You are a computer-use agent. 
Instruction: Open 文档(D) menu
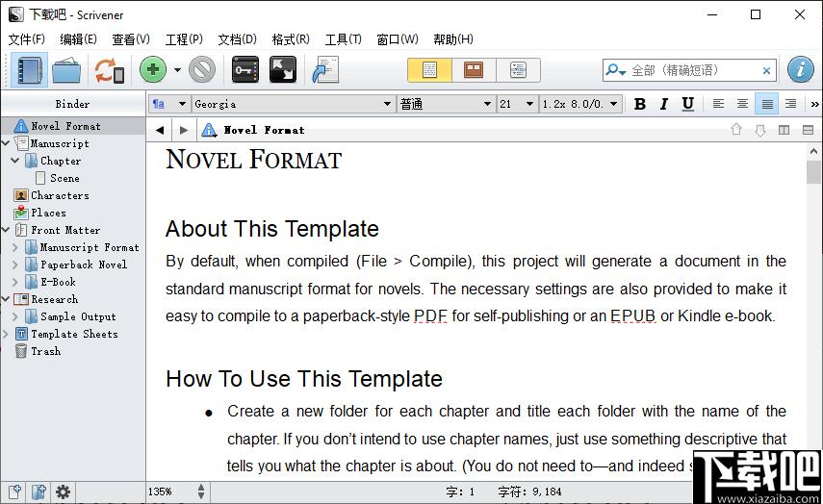[x=237, y=39]
